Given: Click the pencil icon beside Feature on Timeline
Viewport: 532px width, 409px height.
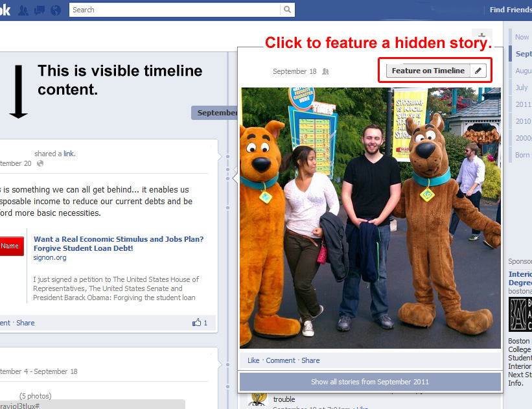Looking at the screenshot, I should coord(478,70).
